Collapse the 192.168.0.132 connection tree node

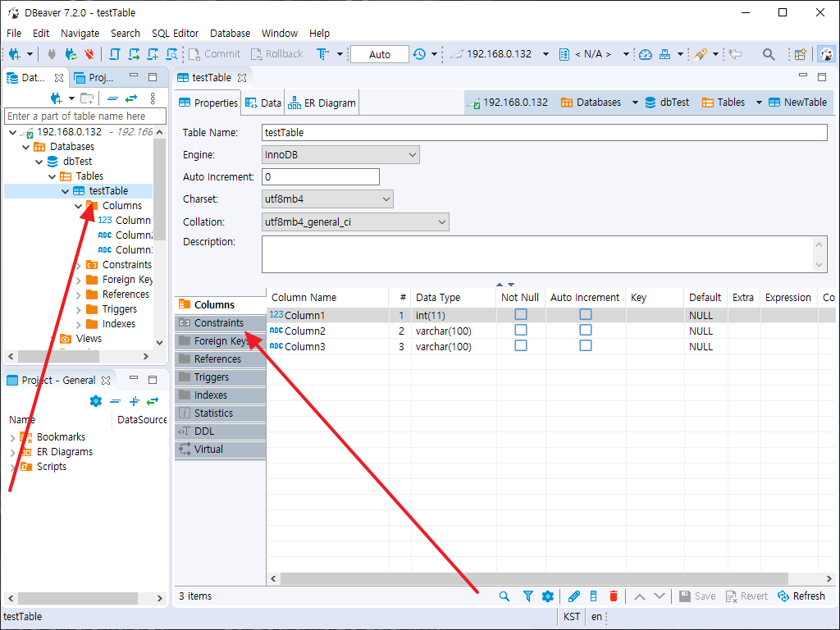pyautogui.click(x=13, y=132)
